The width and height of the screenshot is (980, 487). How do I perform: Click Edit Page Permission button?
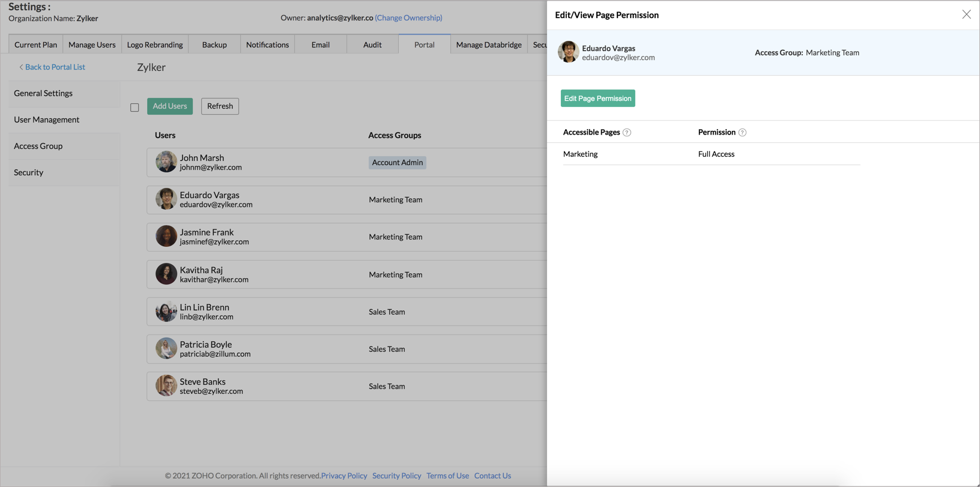click(x=598, y=98)
